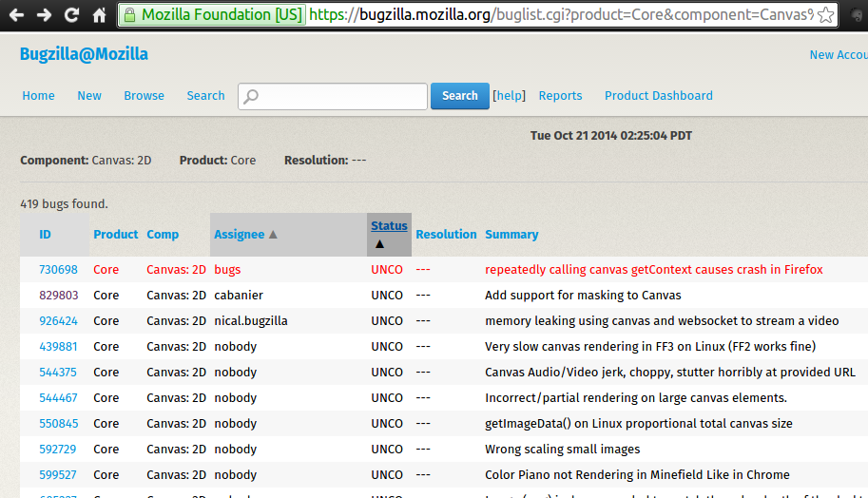Open bug 592729
The width and height of the screenshot is (868, 498).
coord(58,450)
